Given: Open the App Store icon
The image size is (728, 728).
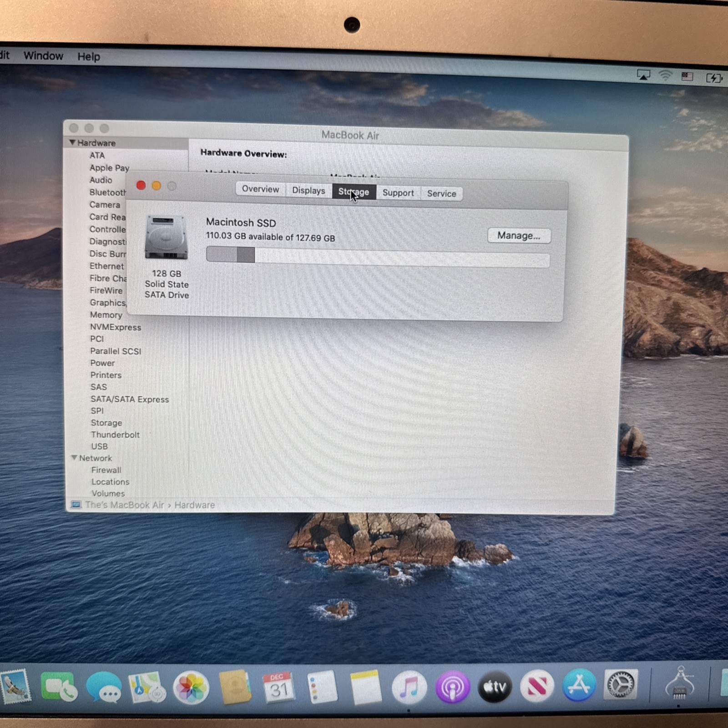Looking at the screenshot, I should coord(579,685).
